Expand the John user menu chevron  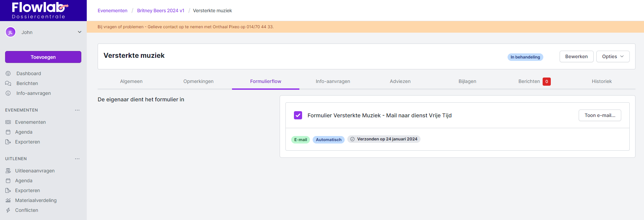[x=80, y=32]
